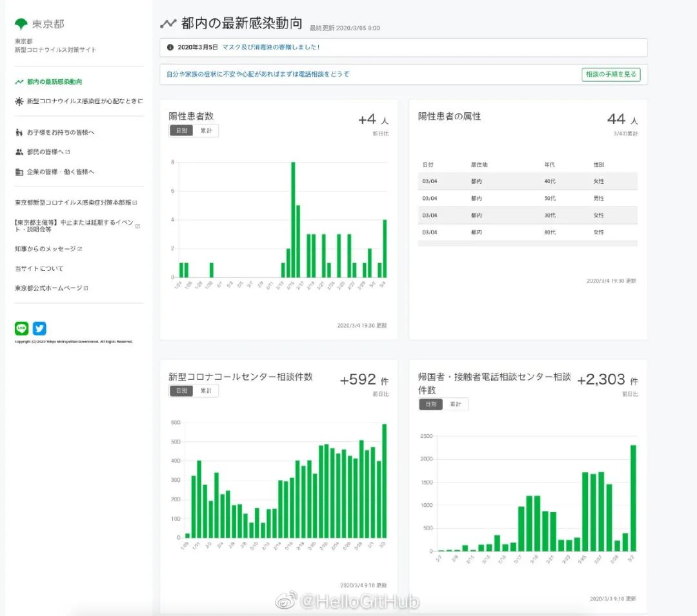Click the parent-child icon beside お子様をお持ちの皆様へ
This screenshot has width=697, height=616.
[19, 132]
